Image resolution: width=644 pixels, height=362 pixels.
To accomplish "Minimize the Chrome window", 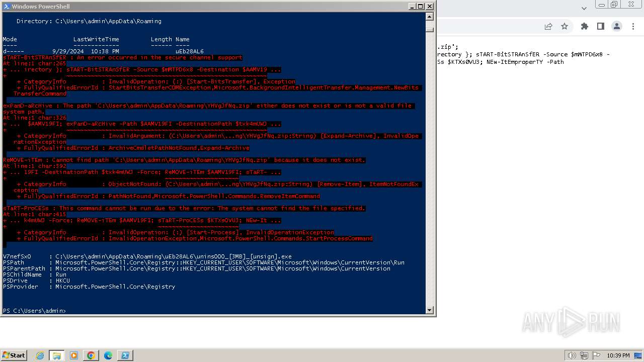I will [602, 5].
